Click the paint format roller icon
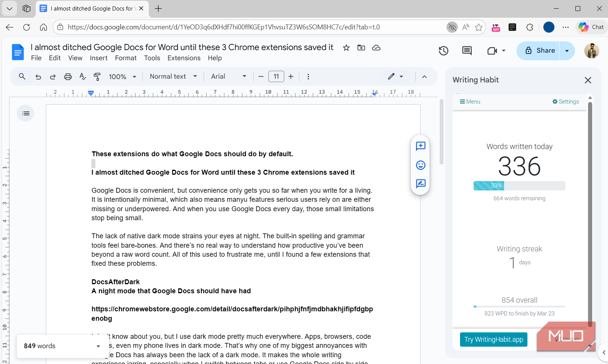The width and height of the screenshot is (608, 364). tap(97, 77)
